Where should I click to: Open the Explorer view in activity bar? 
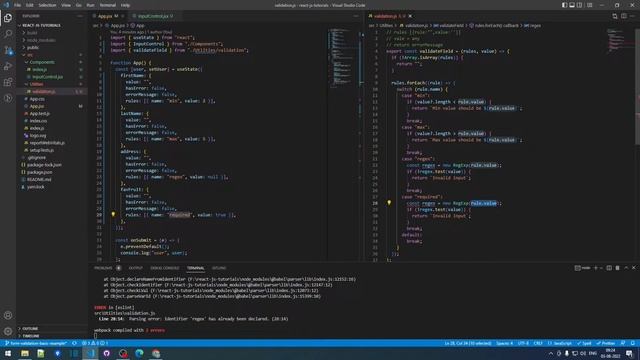coord(8,18)
